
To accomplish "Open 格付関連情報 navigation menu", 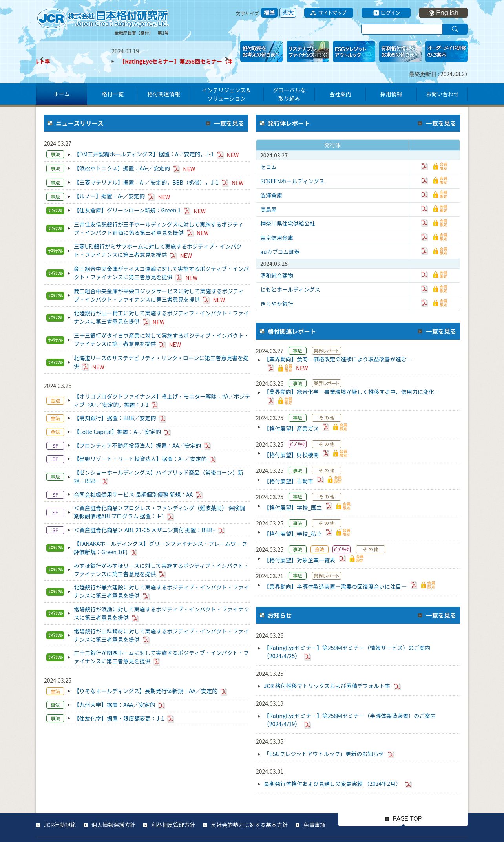I will [164, 94].
